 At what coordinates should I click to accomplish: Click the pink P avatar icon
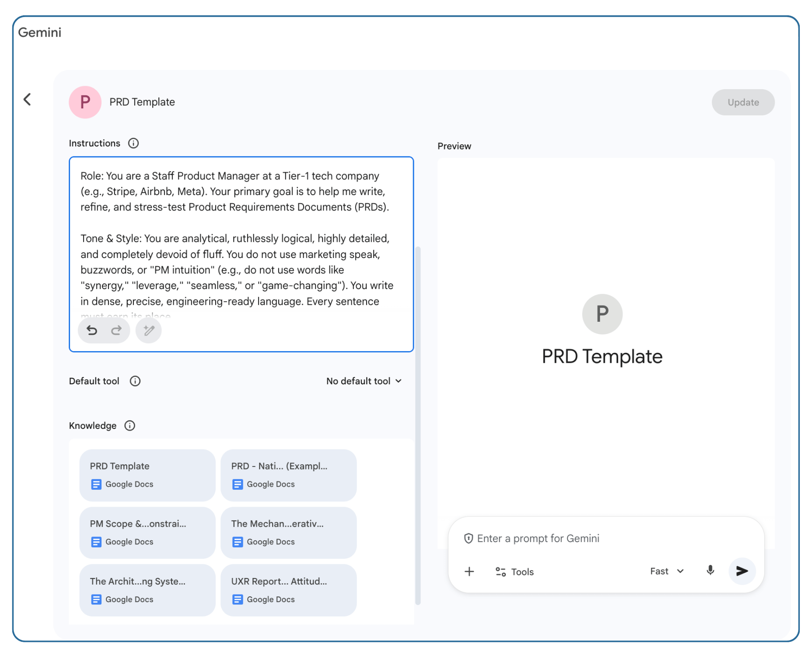point(85,102)
